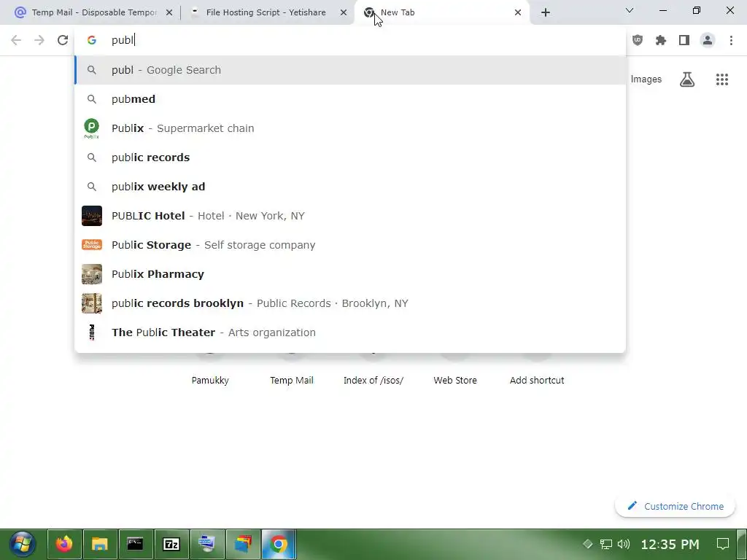
Task: Open a new tab with plus button
Action: click(546, 12)
